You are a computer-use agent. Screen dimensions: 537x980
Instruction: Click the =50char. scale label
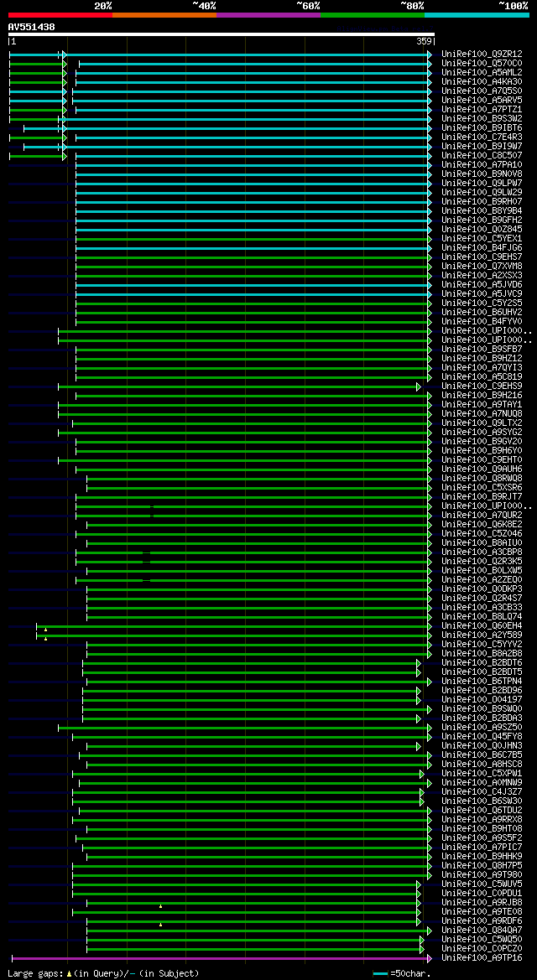[410, 973]
